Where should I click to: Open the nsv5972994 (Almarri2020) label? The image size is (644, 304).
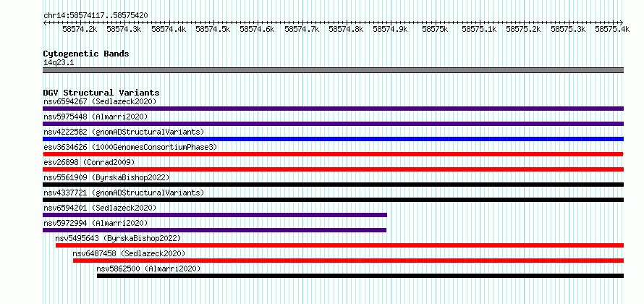[x=96, y=223]
